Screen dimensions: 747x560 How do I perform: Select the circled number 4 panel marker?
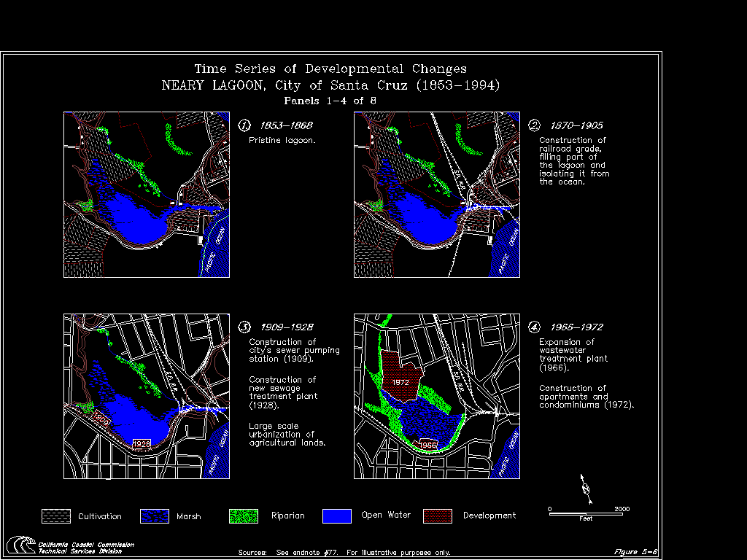534,327
